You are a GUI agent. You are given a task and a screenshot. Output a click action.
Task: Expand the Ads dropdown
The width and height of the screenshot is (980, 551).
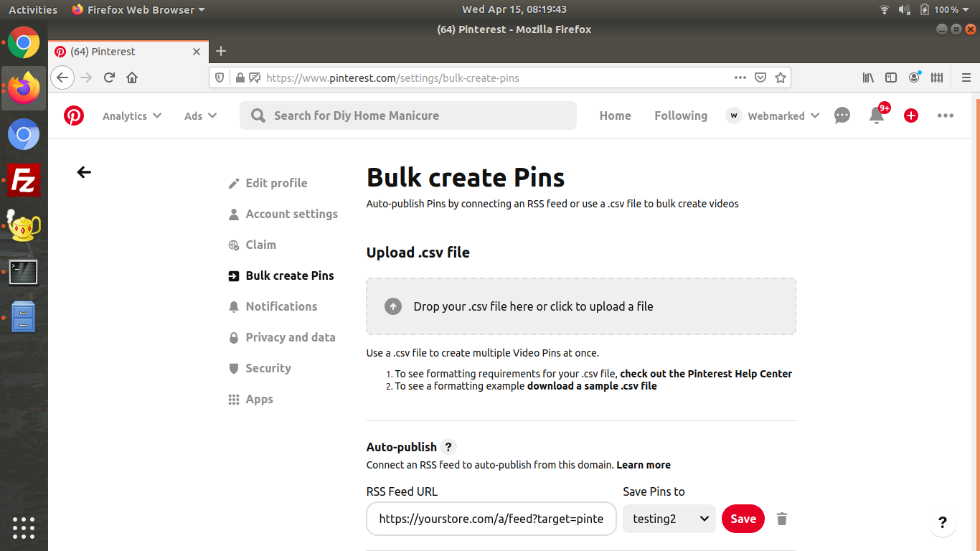click(200, 116)
